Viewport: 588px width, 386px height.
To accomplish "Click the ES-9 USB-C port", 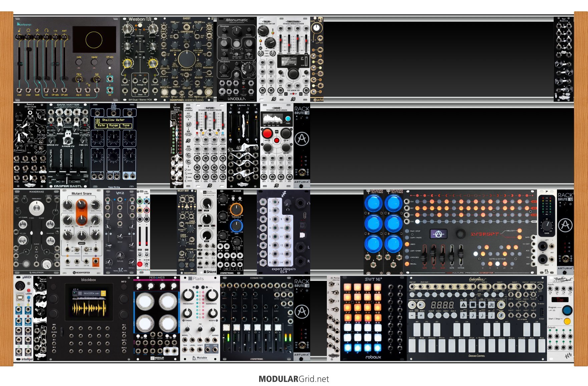I will [x=305, y=216].
